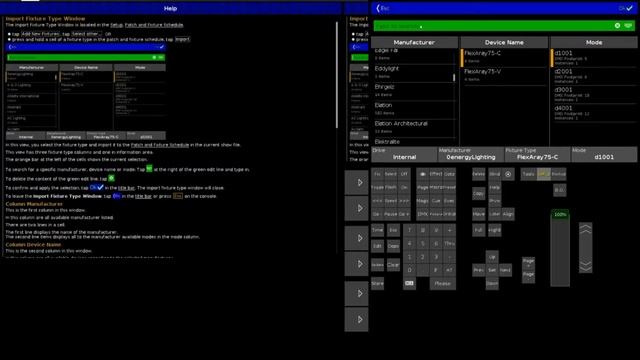Tap the Tools key

528,174
